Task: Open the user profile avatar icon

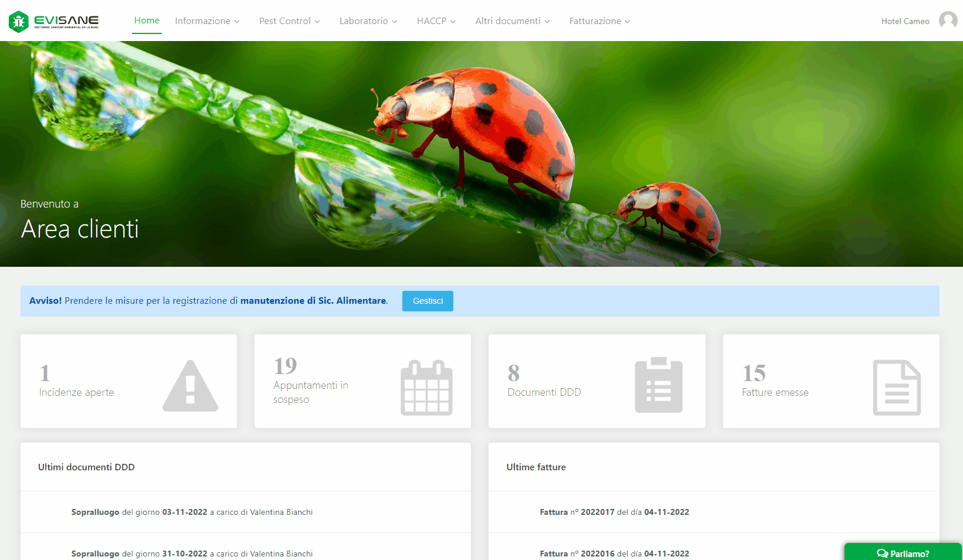Action: coord(948,21)
